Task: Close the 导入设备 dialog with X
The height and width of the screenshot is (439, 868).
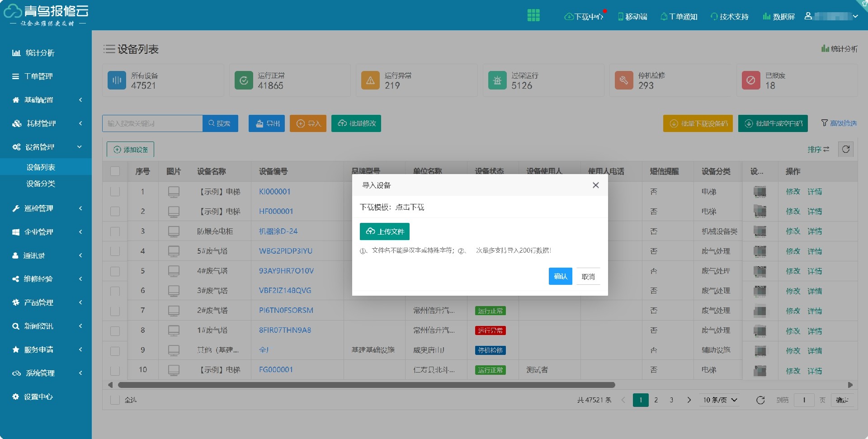Action: click(595, 185)
